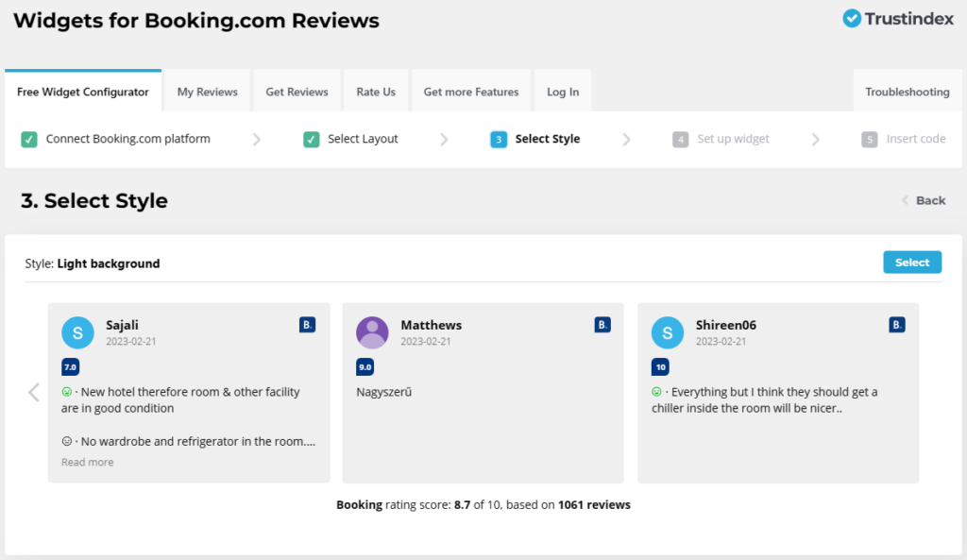Select Sajali's circular avatar
Image resolution: width=967 pixels, height=560 pixels.
(77, 332)
